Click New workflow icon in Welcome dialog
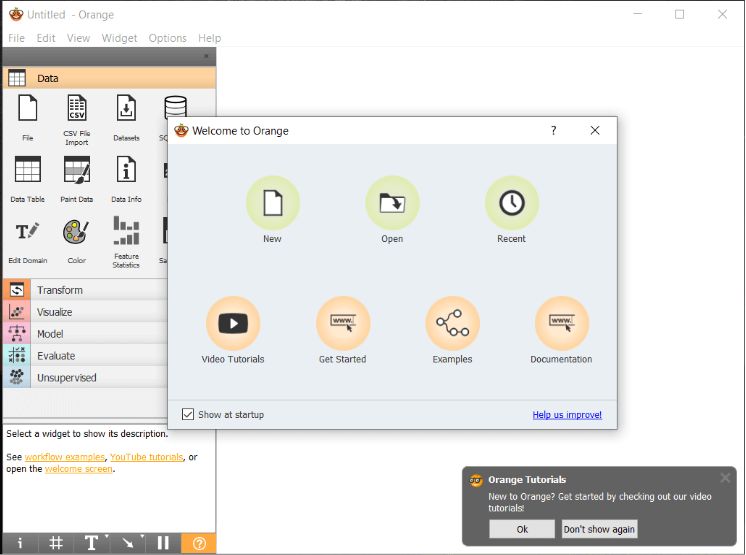The height and width of the screenshot is (555, 746). 273,203
